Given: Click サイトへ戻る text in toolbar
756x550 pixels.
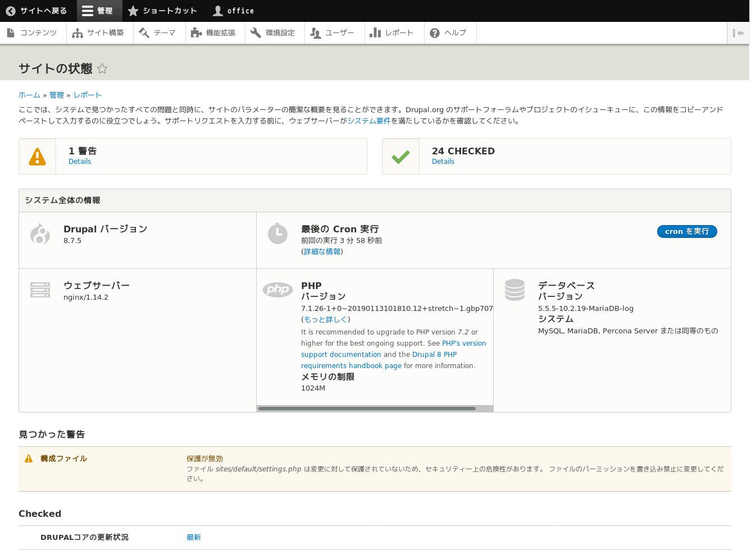Looking at the screenshot, I should [43, 11].
